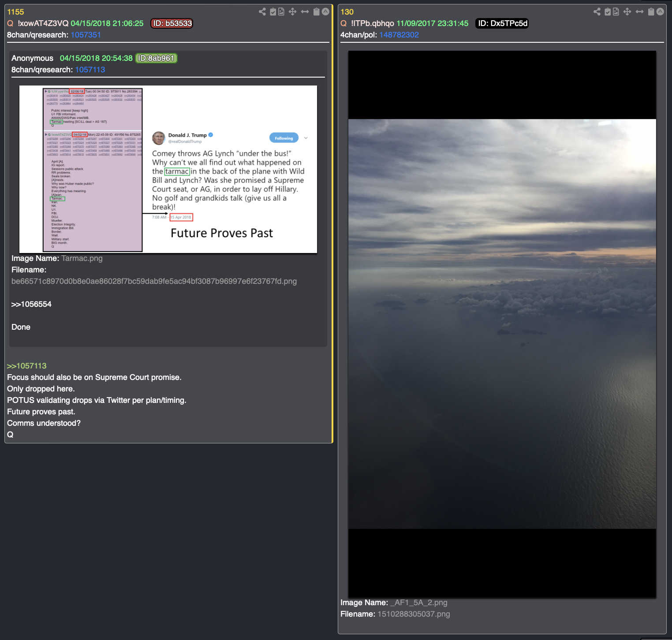Click the round A icon on post 130
Screen dimensions: 672x640
660,12
